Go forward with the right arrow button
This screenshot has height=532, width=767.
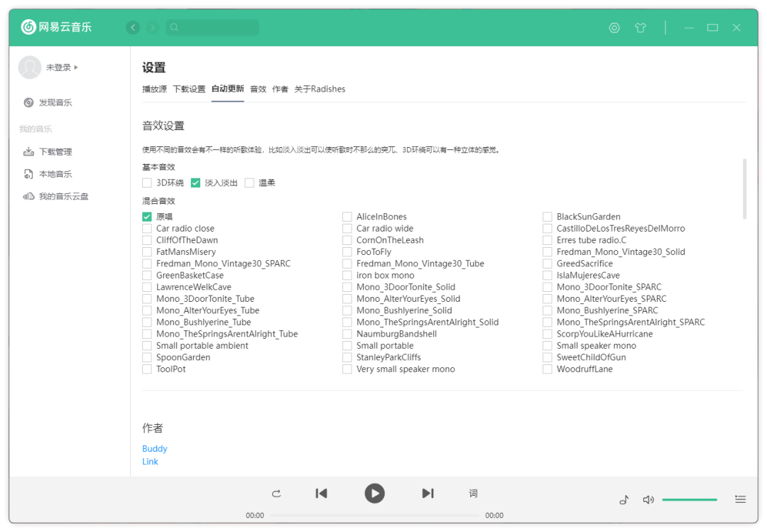(x=153, y=28)
